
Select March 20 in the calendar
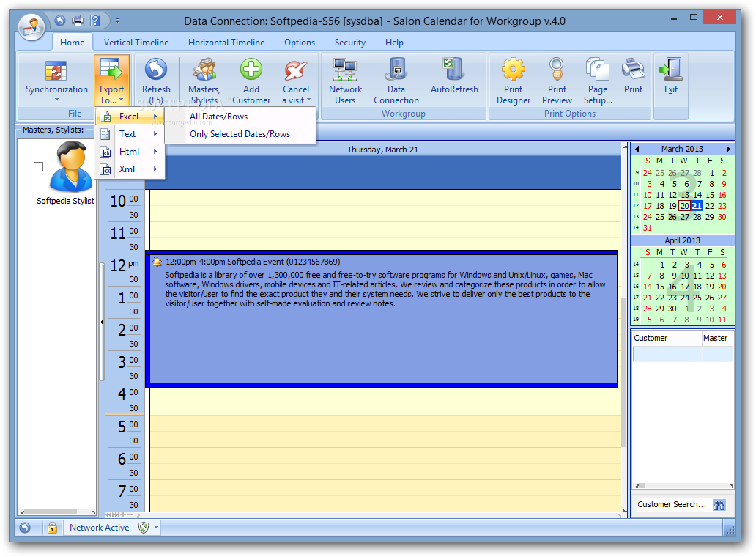coord(685,206)
